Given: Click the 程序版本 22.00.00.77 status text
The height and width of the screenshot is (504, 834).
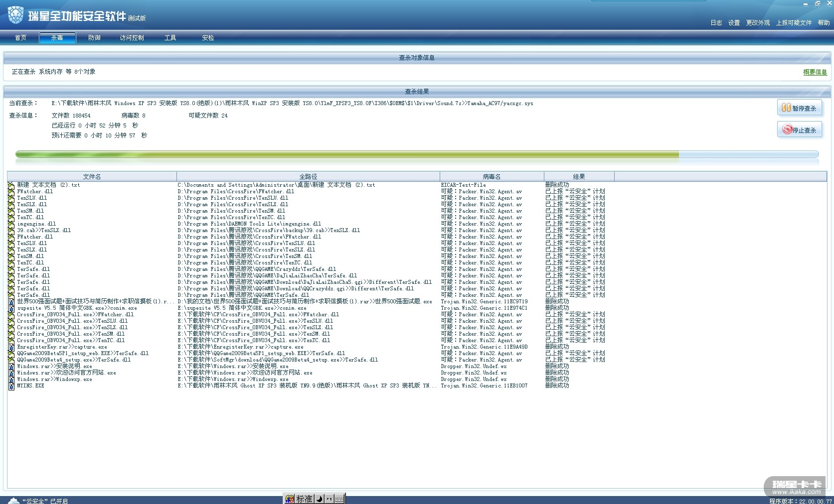Looking at the screenshot, I should [x=801, y=501].
